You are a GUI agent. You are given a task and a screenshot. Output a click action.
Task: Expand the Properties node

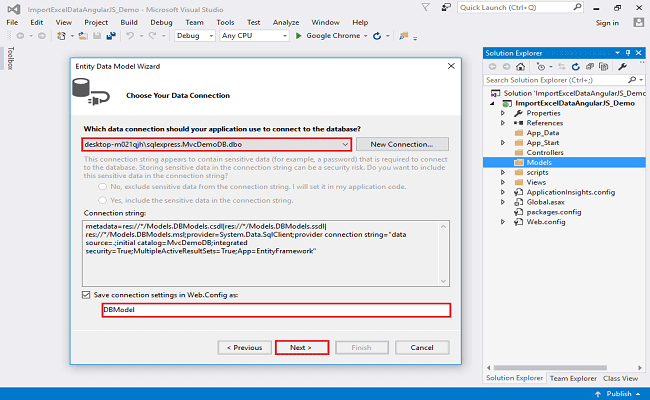pyautogui.click(x=503, y=113)
